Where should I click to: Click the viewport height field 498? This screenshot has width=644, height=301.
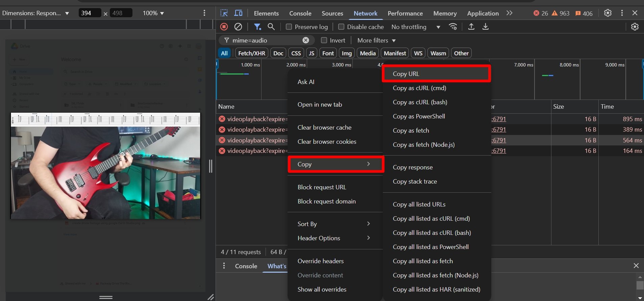(x=121, y=13)
